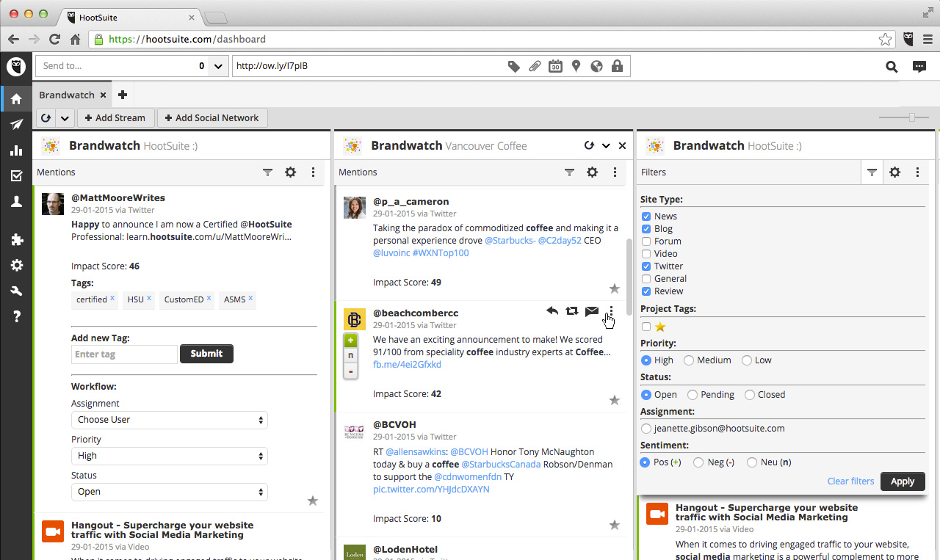Click Clear filters link

(850, 481)
